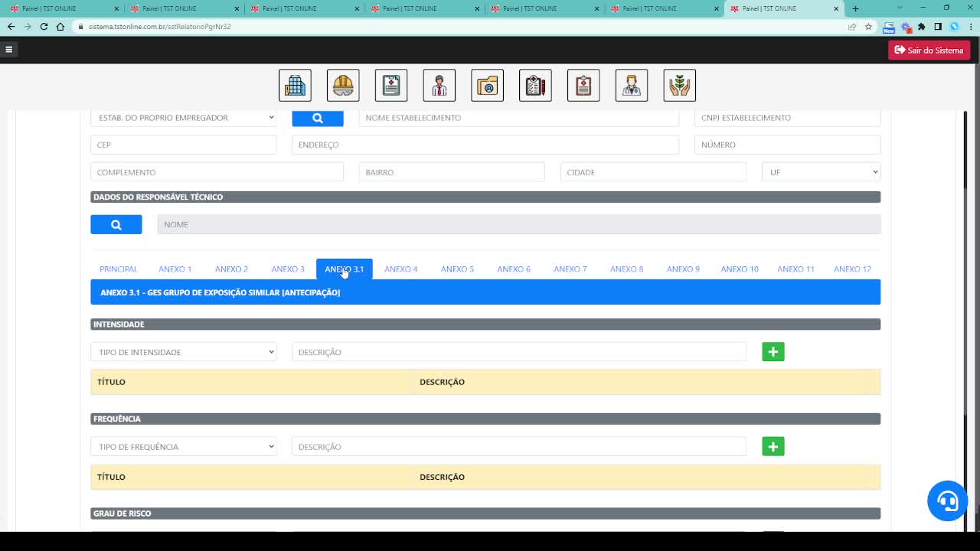Reload the current page
Image resolution: width=980 pixels, height=551 pixels.
44,26
